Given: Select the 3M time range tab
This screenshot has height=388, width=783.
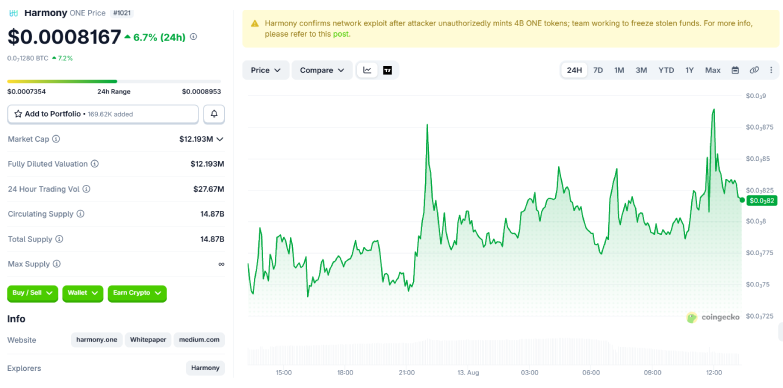Looking at the screenshot, I should point(641,70).
